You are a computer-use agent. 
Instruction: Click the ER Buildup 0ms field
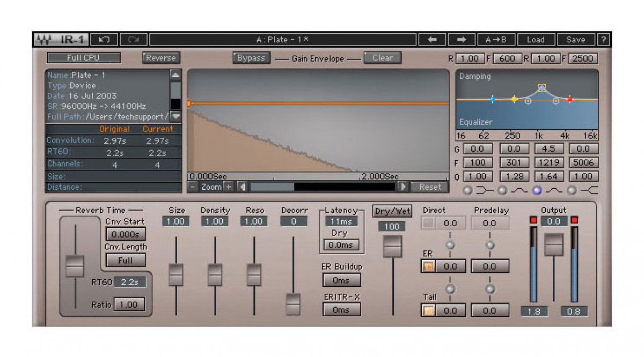pyautogui.click(x=341, y=280)
